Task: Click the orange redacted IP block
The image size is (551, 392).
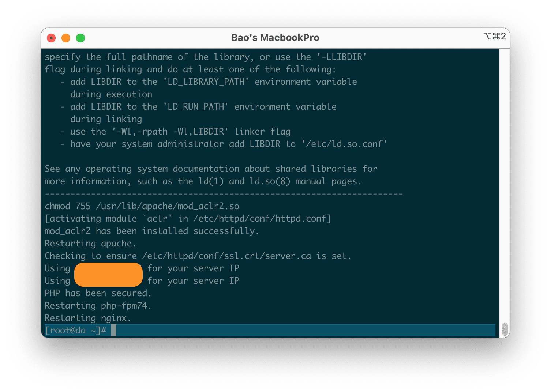Action: [108, 274]
